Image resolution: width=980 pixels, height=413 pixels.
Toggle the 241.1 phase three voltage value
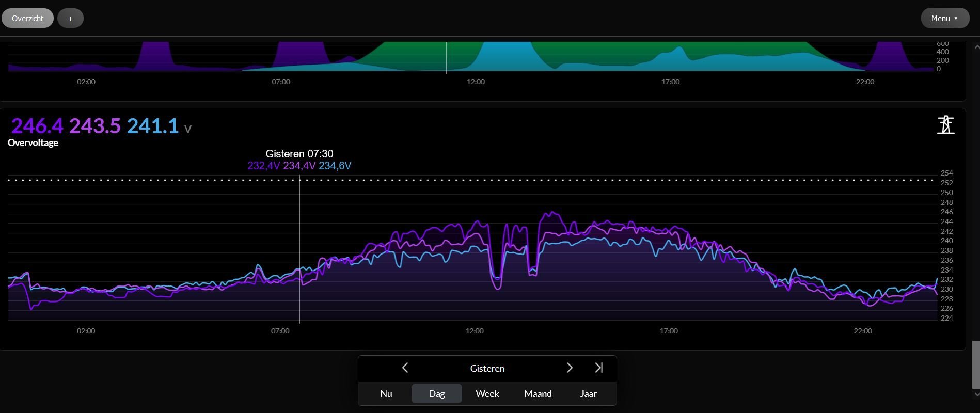[153, 126]
